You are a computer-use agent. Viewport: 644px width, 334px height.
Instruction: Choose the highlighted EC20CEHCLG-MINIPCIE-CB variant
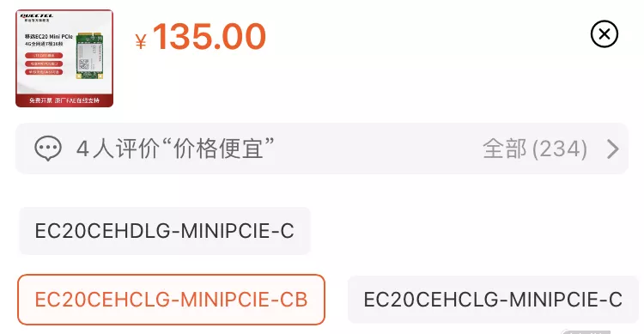click(171, 300)
